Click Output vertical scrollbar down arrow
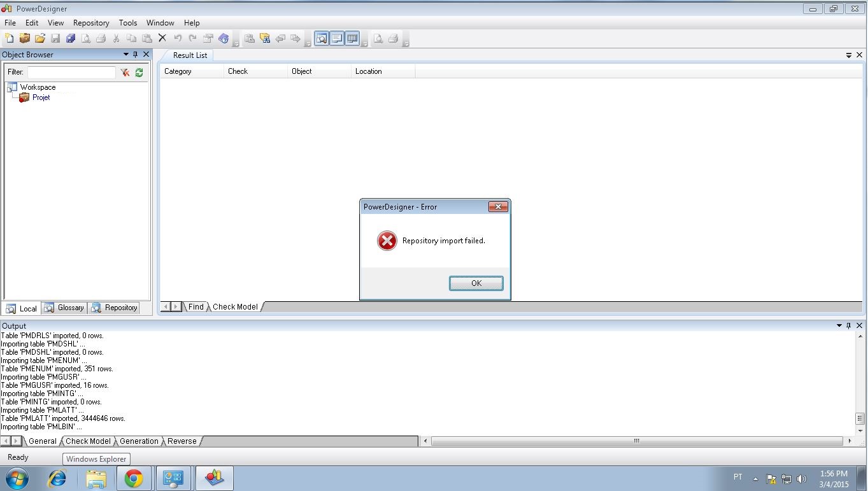 point(860,431)
